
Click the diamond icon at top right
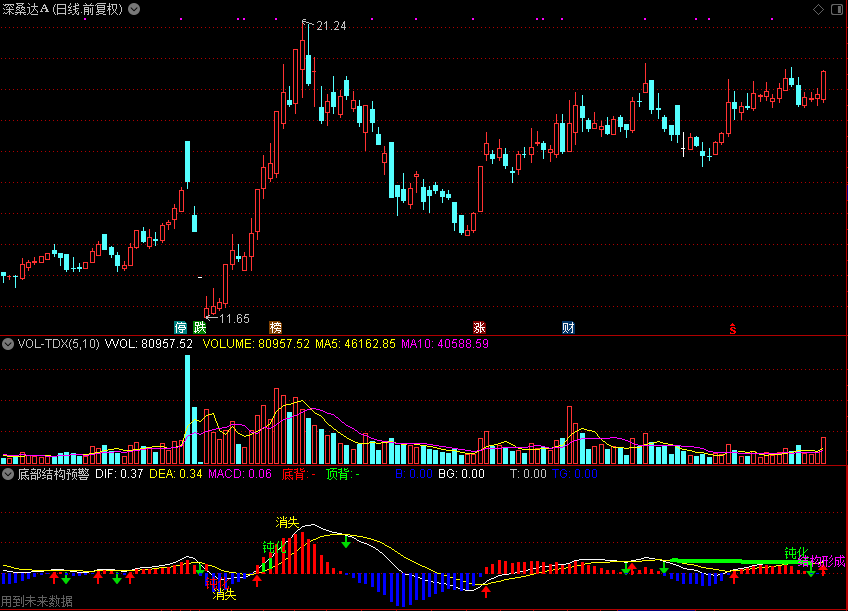click(x=817, y=9)
